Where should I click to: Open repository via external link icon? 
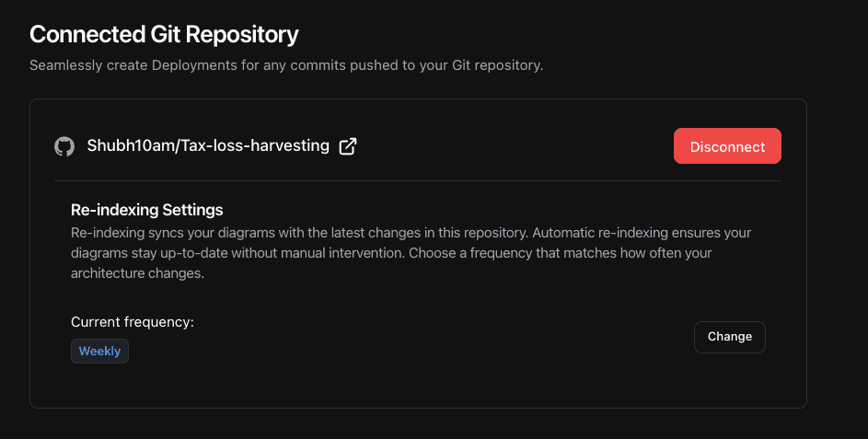(348, 146)
